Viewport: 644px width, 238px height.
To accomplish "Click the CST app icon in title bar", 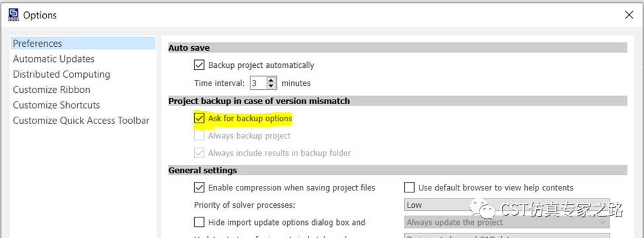I will click(x=13, y=15).
